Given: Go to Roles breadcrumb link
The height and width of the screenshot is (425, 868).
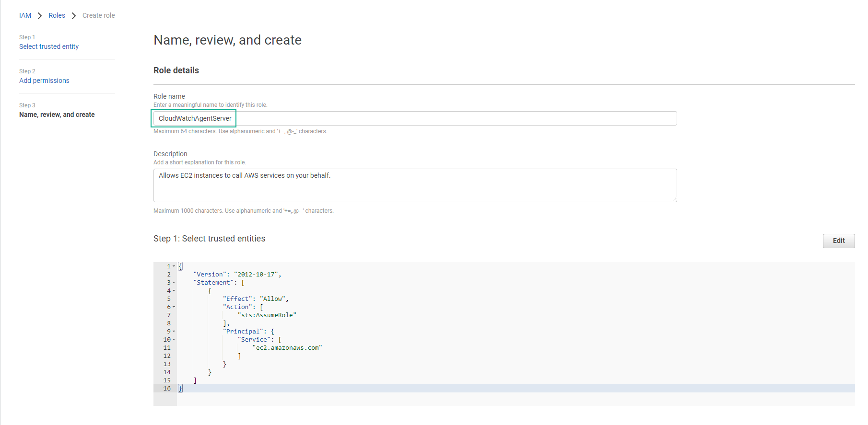Looking at the screenshot, I should click(x=57, y=15).
